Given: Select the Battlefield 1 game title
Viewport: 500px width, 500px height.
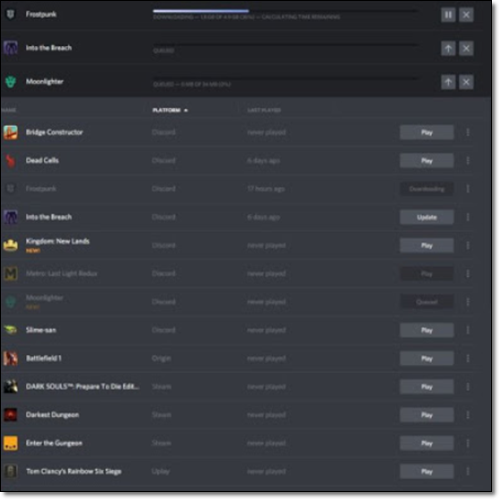Looking at the screenshot, I should pyautogui.click(x=44, y=358).
